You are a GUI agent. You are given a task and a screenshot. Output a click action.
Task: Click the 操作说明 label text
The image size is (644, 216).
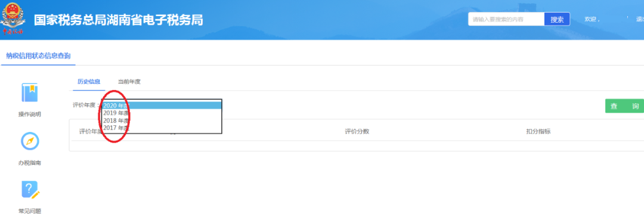pyautogui.click(x=30, y=114)
